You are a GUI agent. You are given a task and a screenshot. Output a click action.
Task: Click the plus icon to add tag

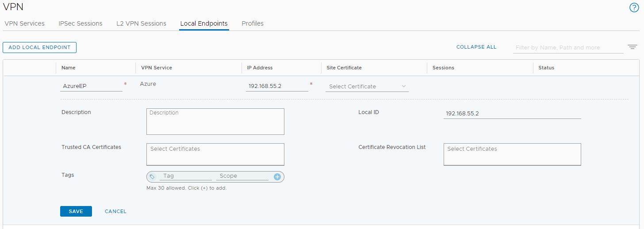pos(277,177)
